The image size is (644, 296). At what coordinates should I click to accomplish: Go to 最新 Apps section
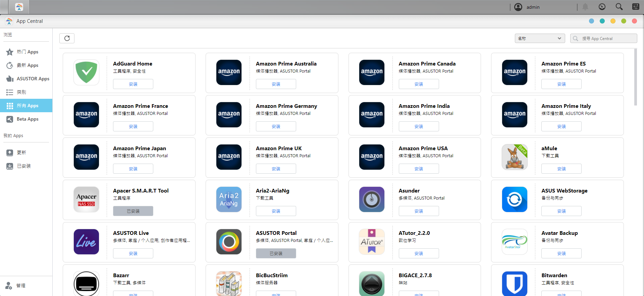(x=26, y=65)
